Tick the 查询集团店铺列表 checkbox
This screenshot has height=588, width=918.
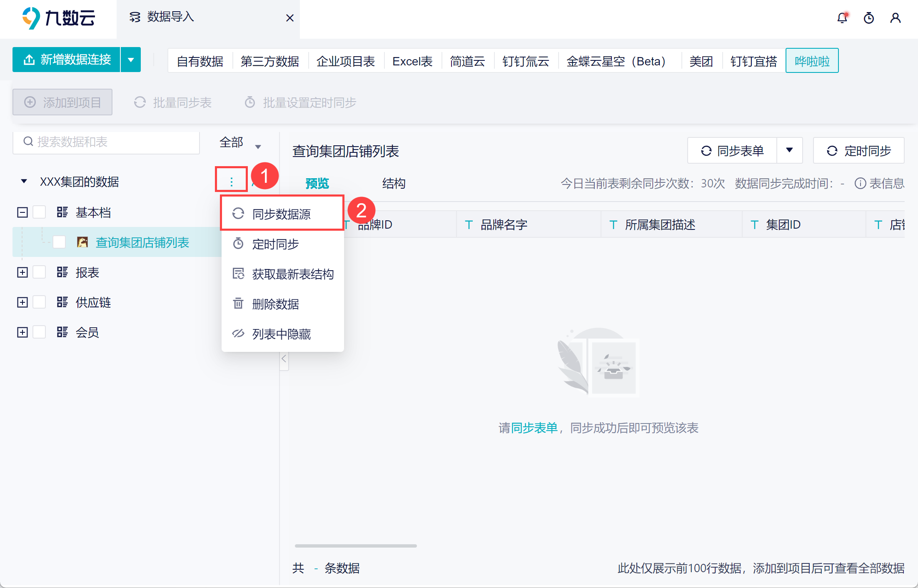coord(59,242)
